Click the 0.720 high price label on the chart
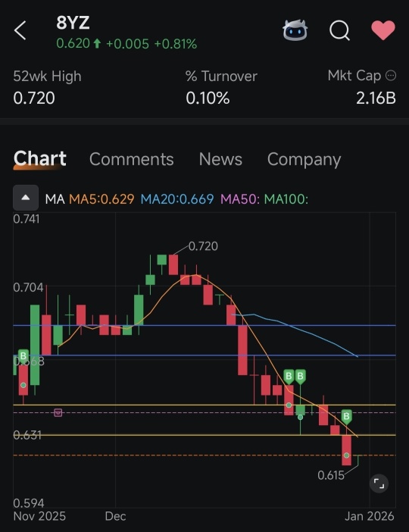The width and height of the screenshot is (409, 532). pos(203,246)
